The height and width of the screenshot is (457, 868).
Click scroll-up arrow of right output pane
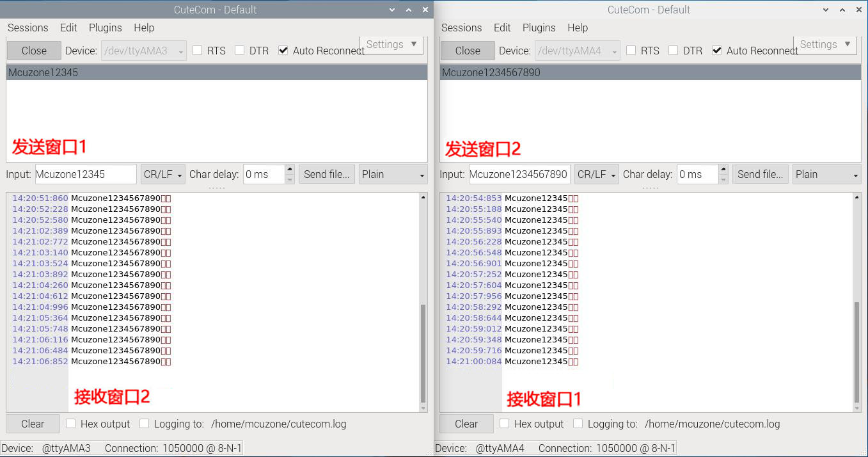(856, 197)
